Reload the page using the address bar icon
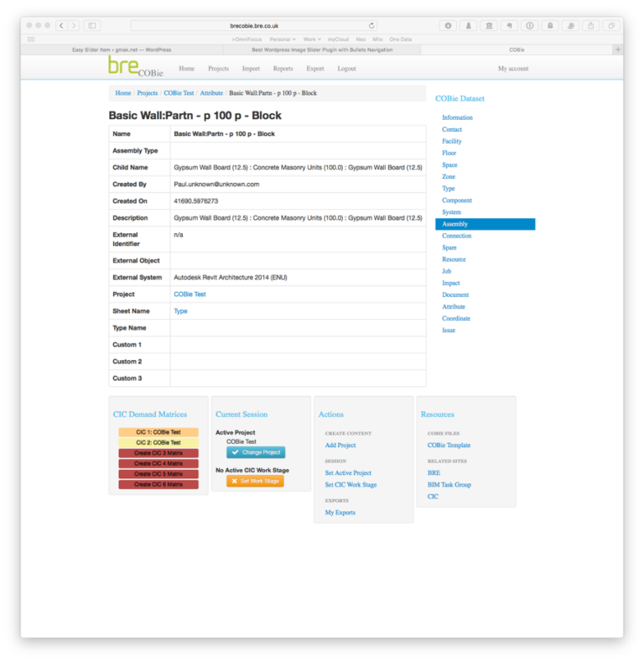 click(x=371, y=26)
